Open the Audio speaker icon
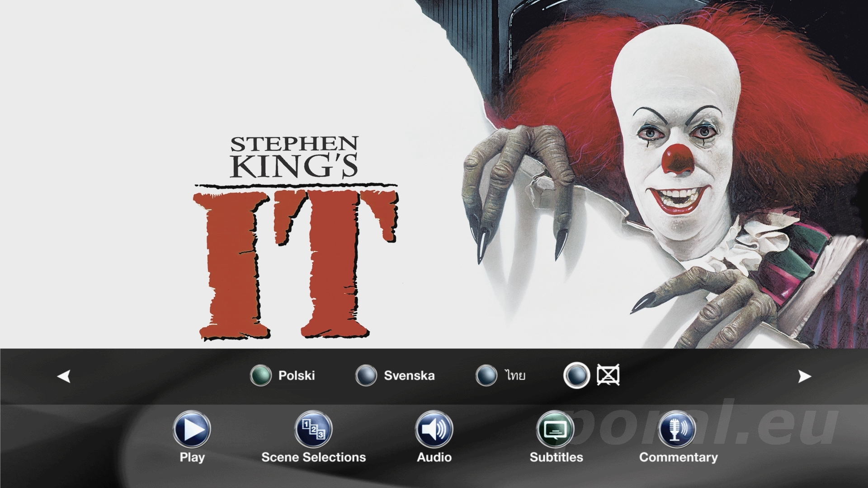 434,429
